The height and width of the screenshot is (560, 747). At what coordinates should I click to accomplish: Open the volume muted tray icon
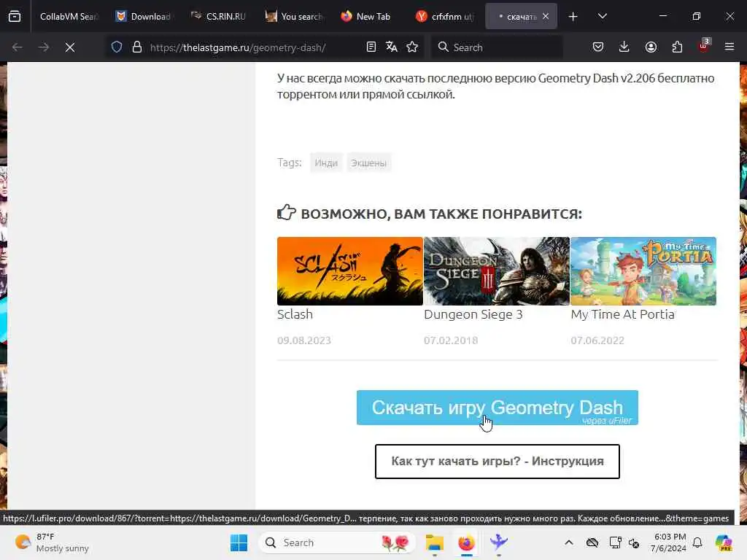pos(634,542)
